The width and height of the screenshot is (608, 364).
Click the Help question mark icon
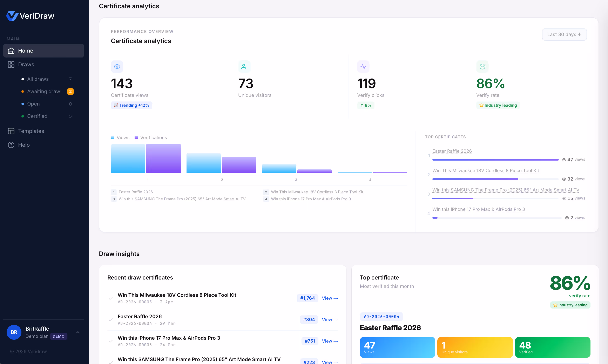click(x=11, y=145)
